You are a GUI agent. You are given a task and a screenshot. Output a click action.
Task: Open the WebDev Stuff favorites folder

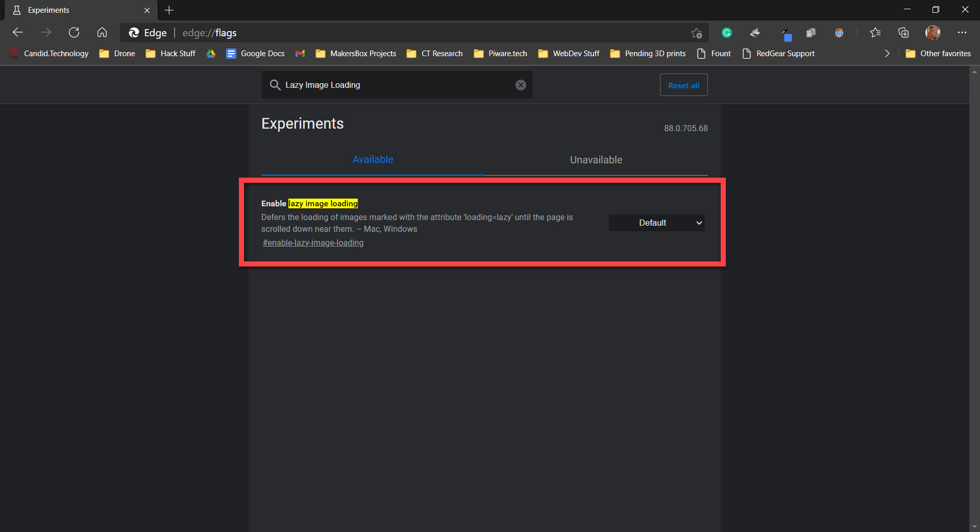[x=569, y=54]
